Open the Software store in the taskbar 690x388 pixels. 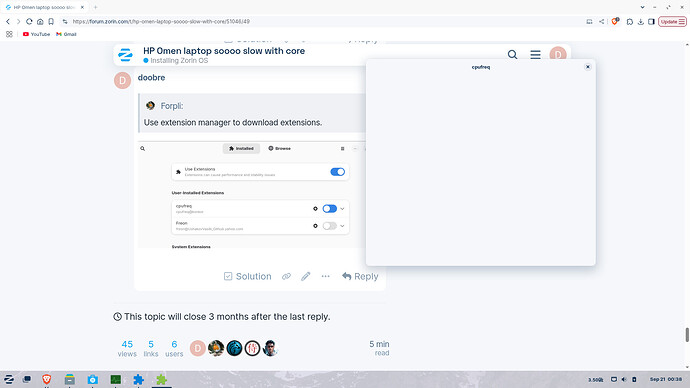[92, 379]
